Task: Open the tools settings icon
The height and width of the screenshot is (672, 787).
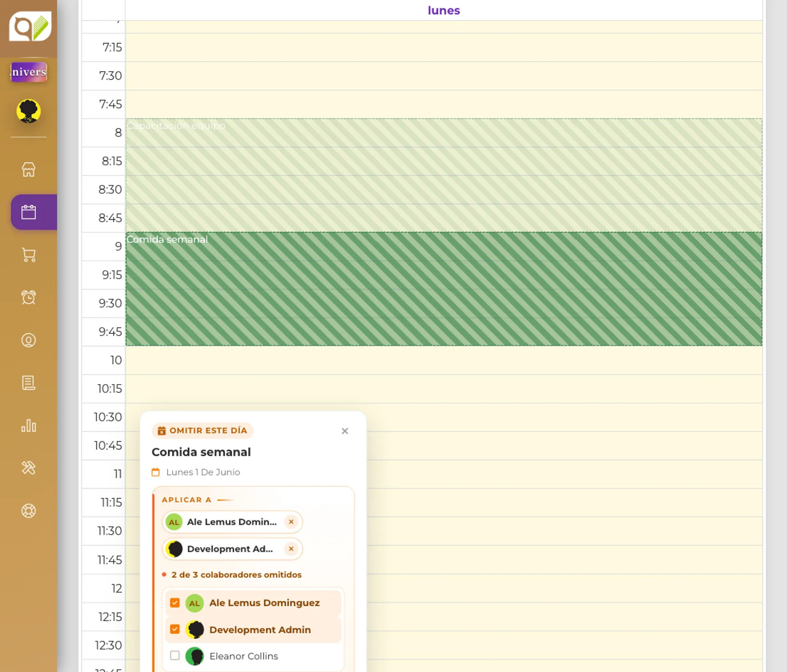Action: [x=28, y=468]
